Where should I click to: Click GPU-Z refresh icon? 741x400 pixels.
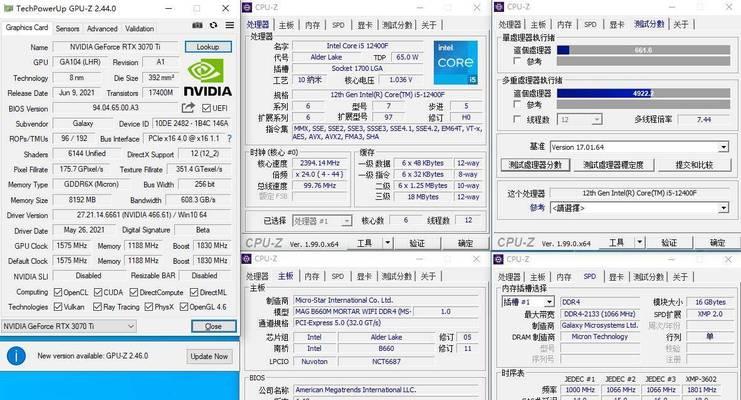(x=214, y=26)
